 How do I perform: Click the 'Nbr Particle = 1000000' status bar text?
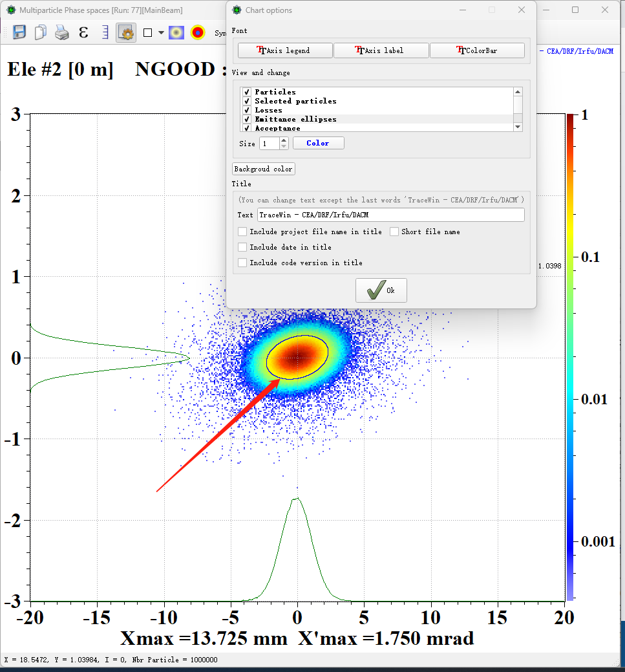[x=175, y=660]
